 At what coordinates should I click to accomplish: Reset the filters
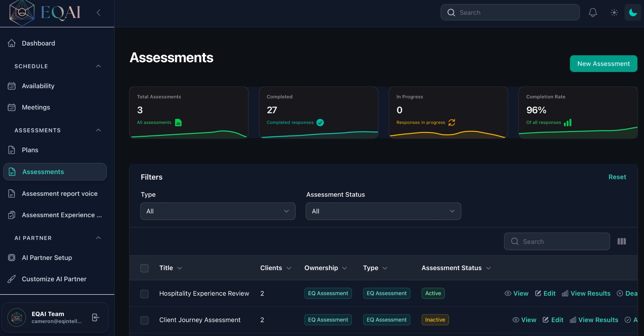[x=617, y=177]
